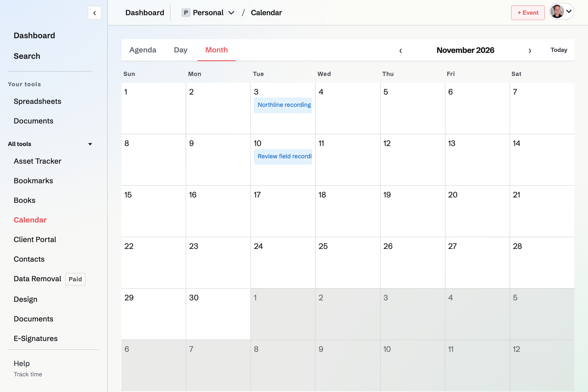Open Bookmarks tool
Screen dimensions: 588x392
34,181
